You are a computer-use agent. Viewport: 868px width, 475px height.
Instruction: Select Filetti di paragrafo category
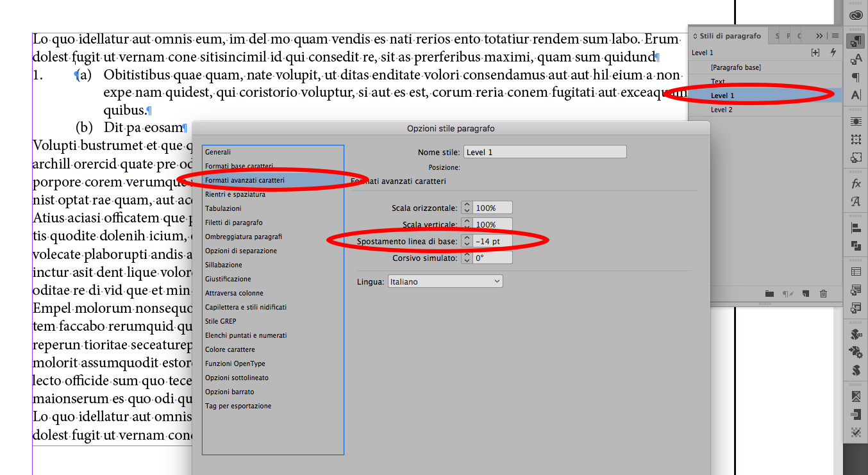[272, 222]
